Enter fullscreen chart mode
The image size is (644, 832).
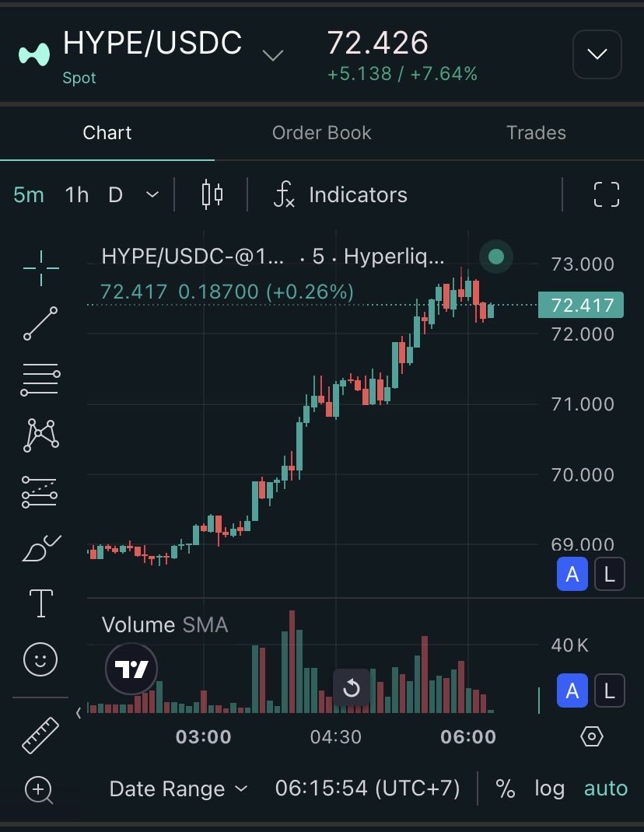coord(607,194)
